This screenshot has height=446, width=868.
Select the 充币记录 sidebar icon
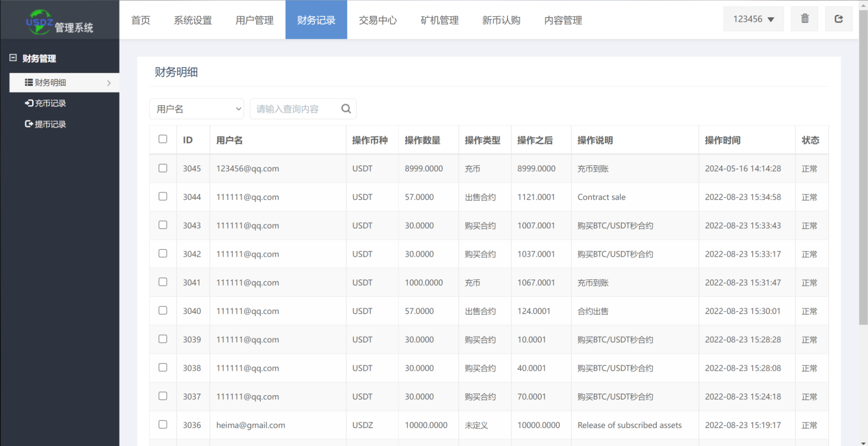click(x=29, y=103)
